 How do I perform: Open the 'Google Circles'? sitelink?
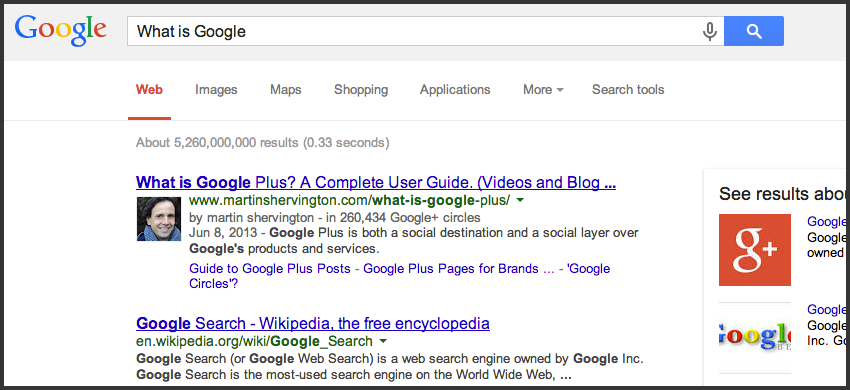click(400, 276)
